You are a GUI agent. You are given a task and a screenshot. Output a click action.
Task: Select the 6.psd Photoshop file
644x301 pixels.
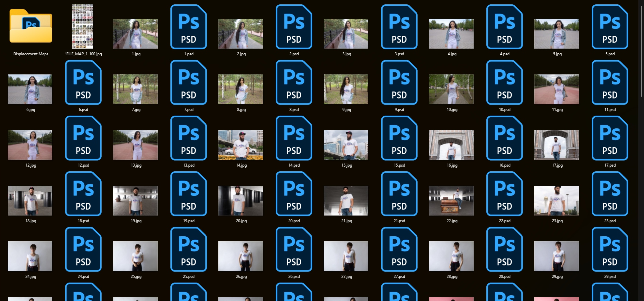pyautogui.click(x=83, y=82)
